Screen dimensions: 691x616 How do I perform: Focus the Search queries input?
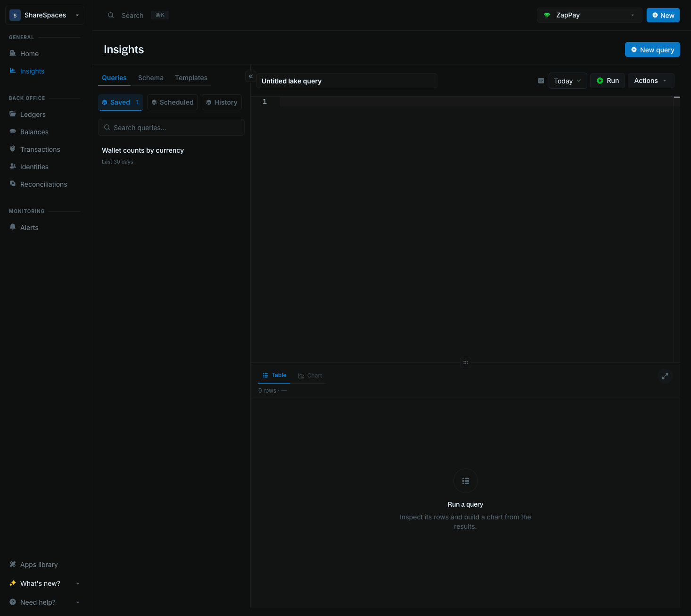[171, 127]
